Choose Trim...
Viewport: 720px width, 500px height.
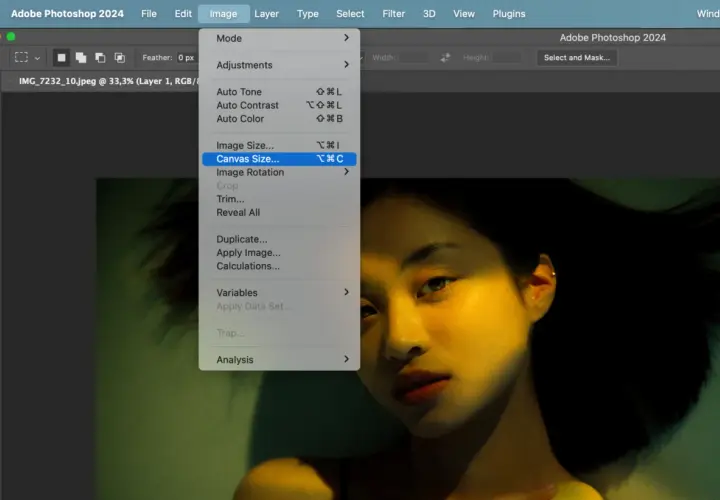(279, 199)
